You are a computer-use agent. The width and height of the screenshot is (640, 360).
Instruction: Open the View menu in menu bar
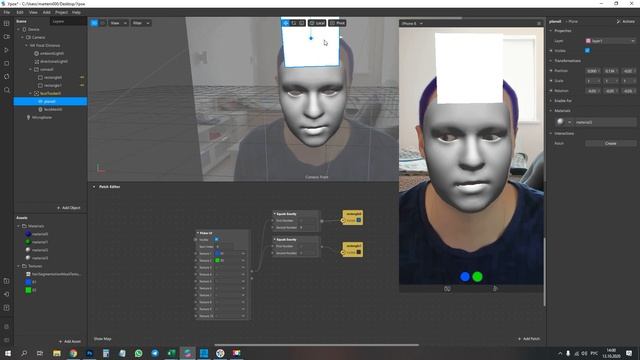coord(33,12)
